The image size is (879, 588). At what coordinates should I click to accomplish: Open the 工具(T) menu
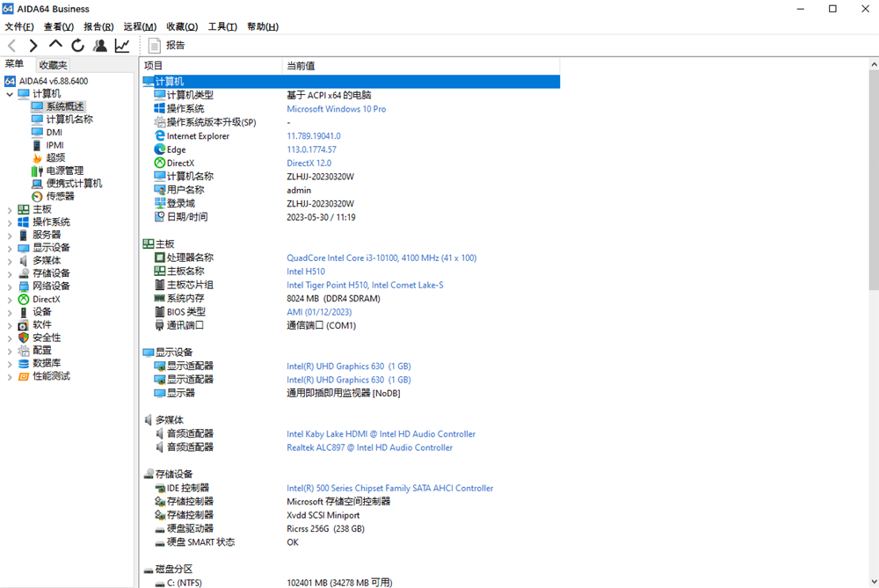coord(222,26)
